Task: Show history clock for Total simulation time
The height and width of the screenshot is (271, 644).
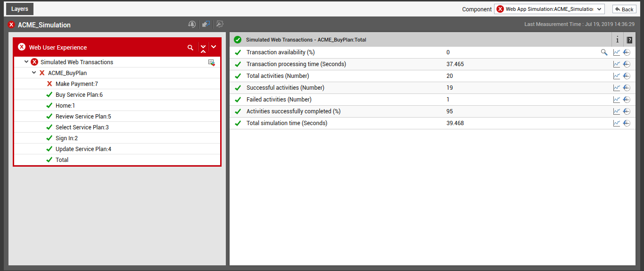Action: [x=627, y=123]
